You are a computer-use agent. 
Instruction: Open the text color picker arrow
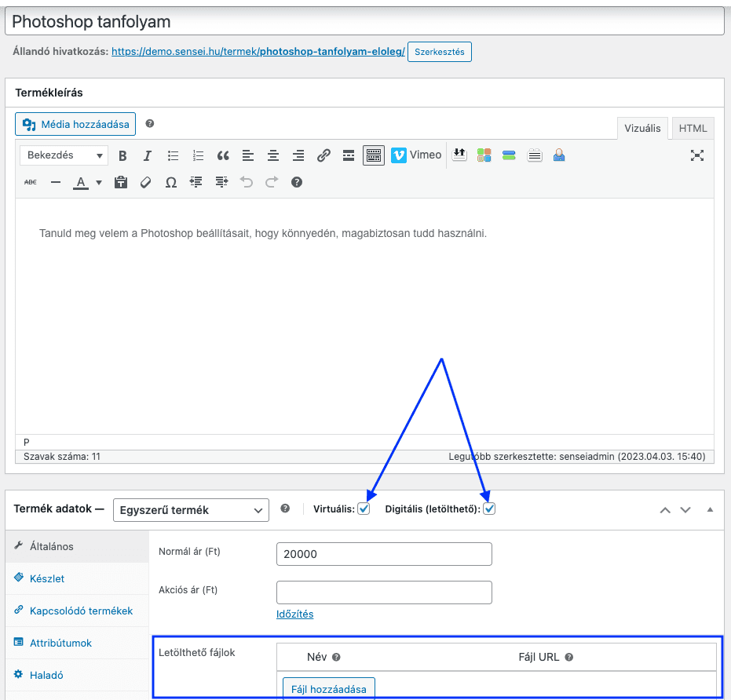99,183
